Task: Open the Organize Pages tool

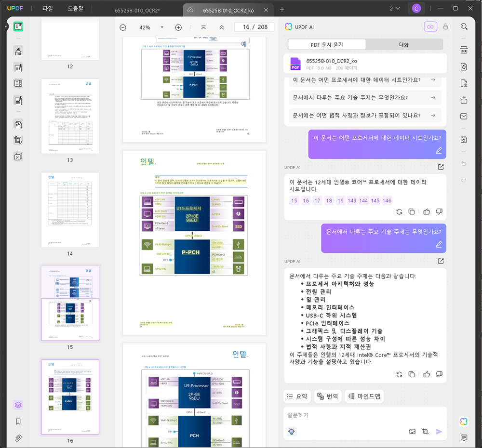Action: (x=18, y=124)
